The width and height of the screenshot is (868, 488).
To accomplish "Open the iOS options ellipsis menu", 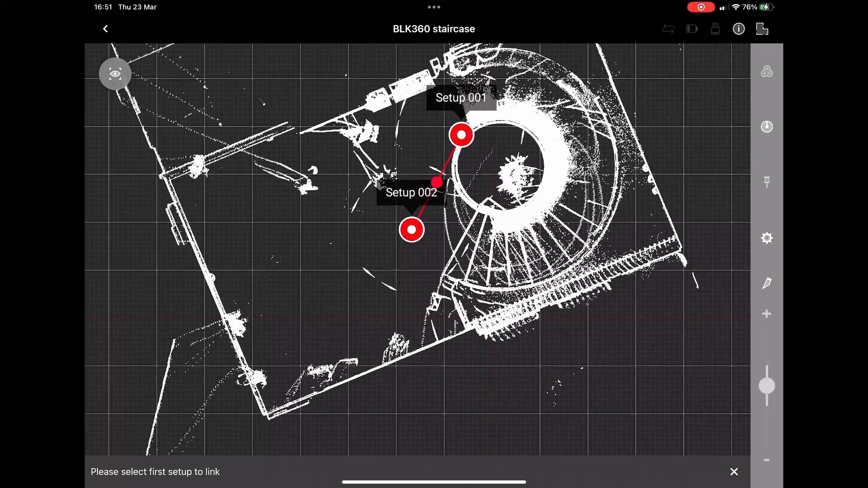I will (434, 7).
